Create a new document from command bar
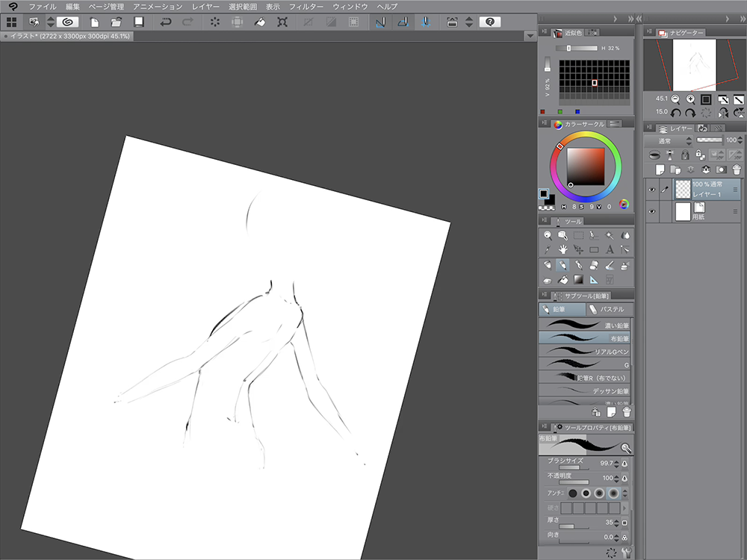Viewport: 747px width, 560px height. tap(94, 22)
